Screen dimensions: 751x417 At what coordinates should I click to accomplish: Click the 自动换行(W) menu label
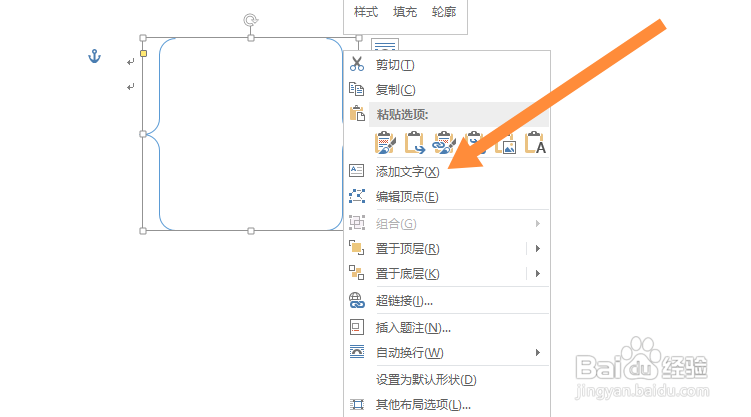point(410,352)
